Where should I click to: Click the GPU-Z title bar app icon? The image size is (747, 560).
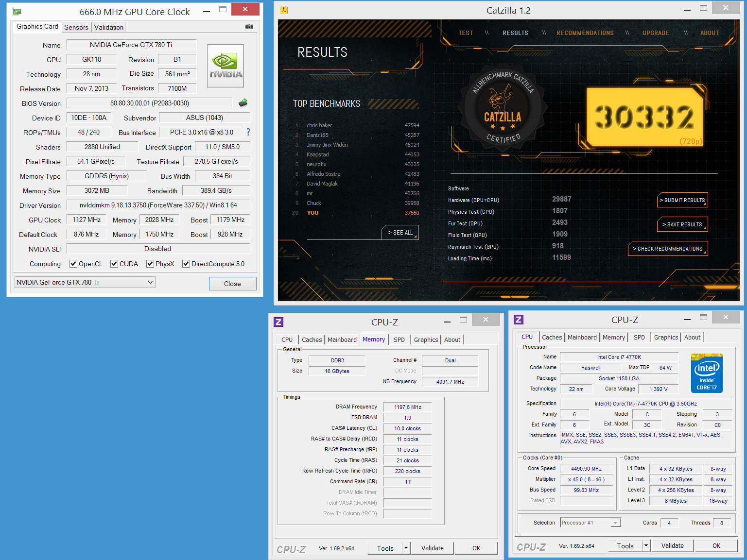pos(17,12)
